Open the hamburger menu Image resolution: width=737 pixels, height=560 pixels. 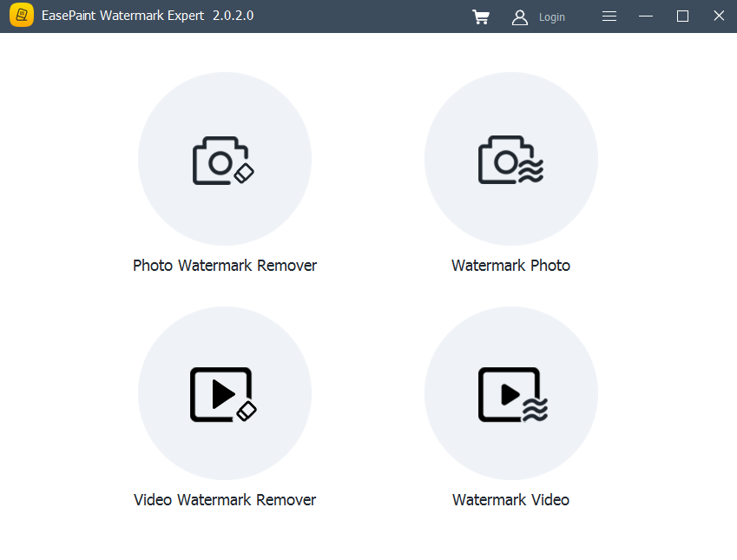pyautogui.click(x=609, y=16)
